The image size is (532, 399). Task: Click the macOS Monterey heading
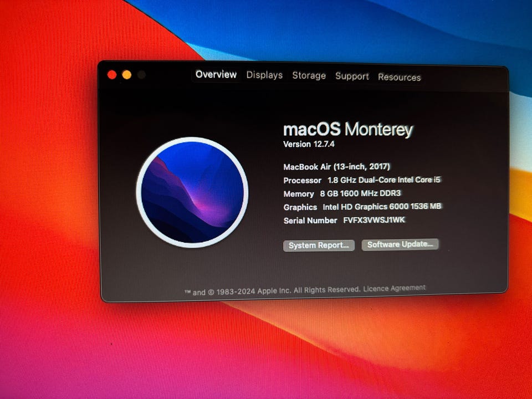(348, 130)
